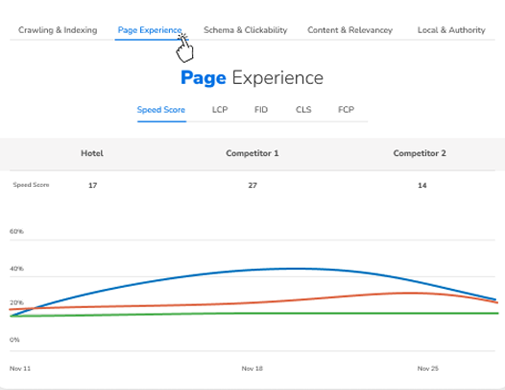Open the FID metric sub-tab

[261, 110]
